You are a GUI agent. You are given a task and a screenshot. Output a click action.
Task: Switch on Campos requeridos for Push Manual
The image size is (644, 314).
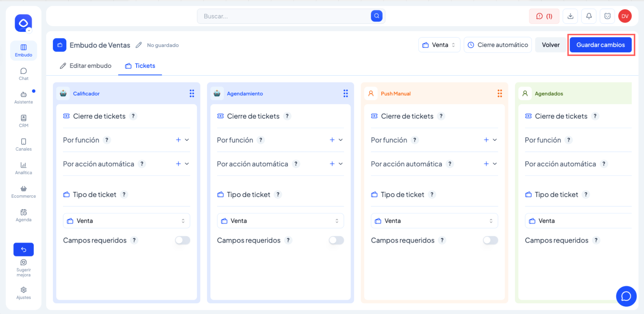coord(490,240)
